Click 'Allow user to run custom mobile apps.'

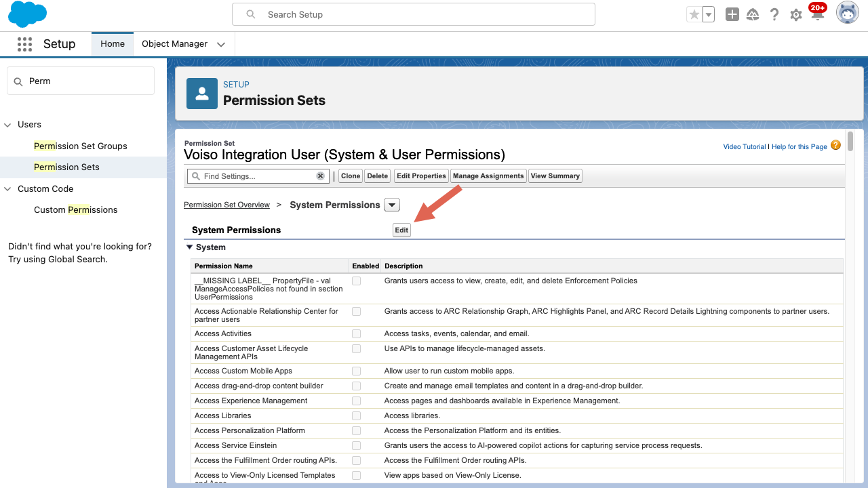click(x=449, y=371)
